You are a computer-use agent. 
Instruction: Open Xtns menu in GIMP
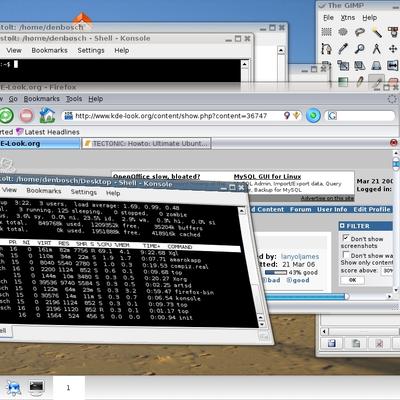point(348,18)
